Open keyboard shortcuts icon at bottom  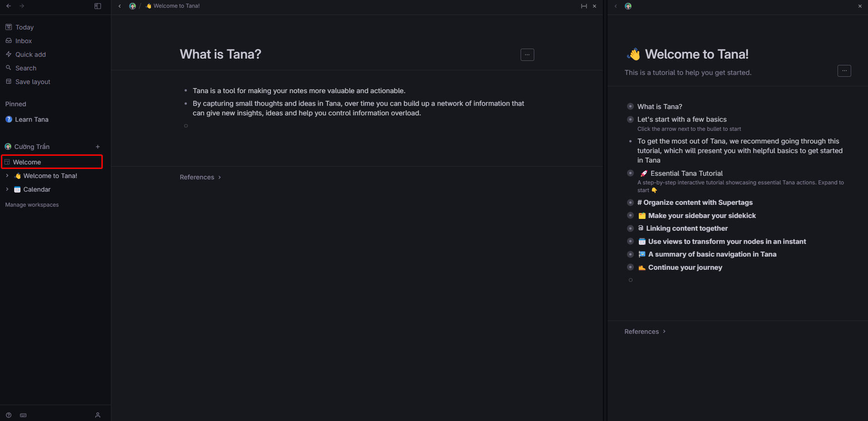coord(23,415)
